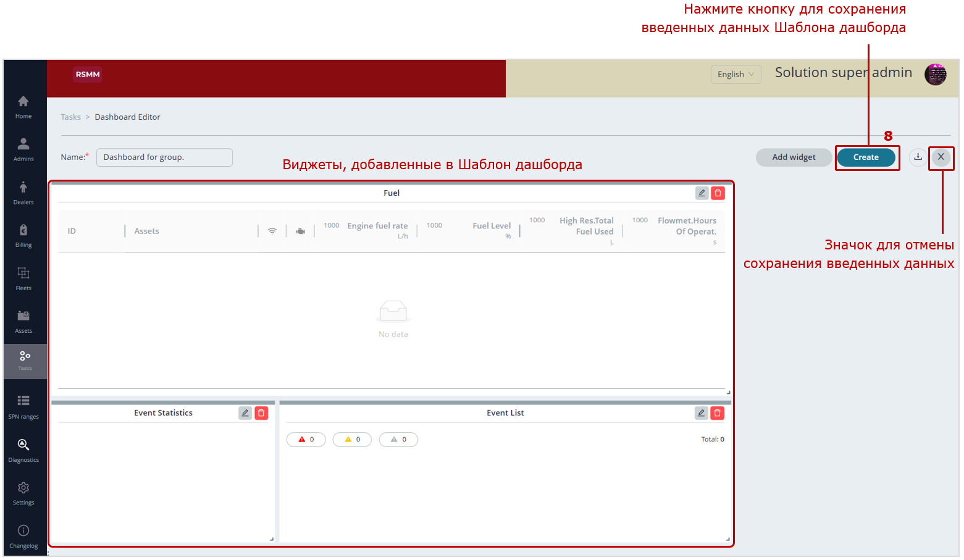Cancel editing with the X icon
964x560 pixels.
pos(941,157)
